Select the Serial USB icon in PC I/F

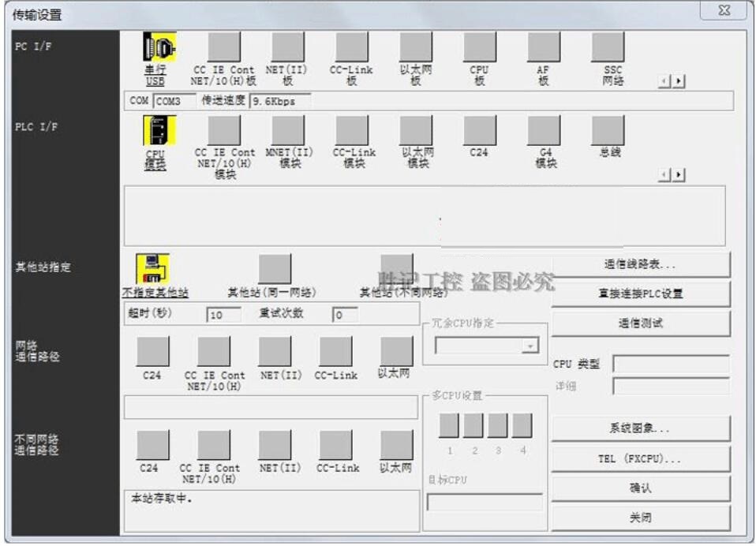click(x=159, y=47)
